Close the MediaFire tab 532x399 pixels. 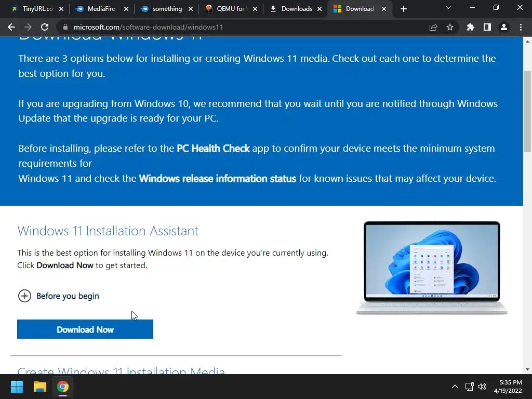click(x=126, y=9)
